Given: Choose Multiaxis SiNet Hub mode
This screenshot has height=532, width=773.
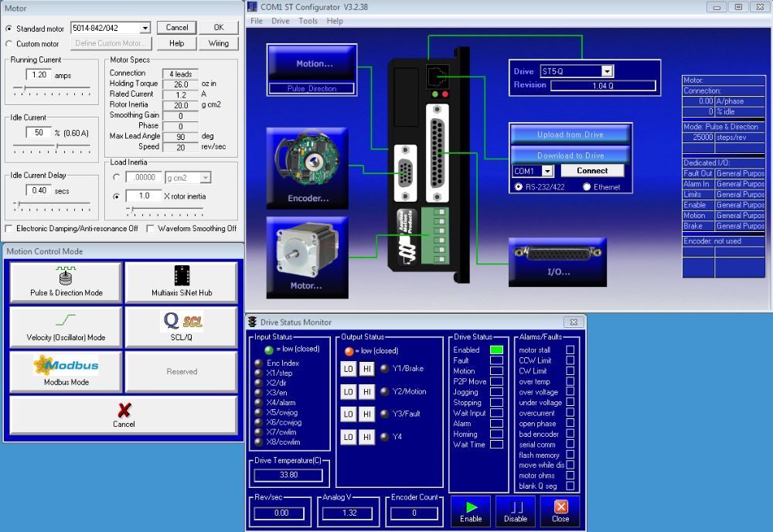Looking at the screenshot, I should point(182,282).
